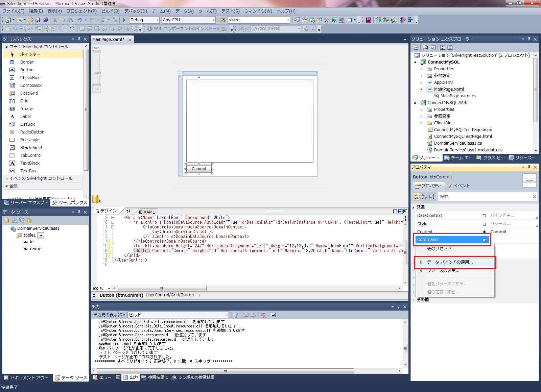
Task: Collapse pane icon at designer split bar
Action: tap(405, 212)
